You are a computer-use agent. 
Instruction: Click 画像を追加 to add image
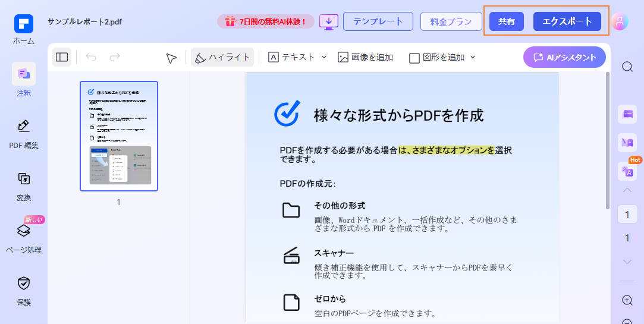coord(366,57)
